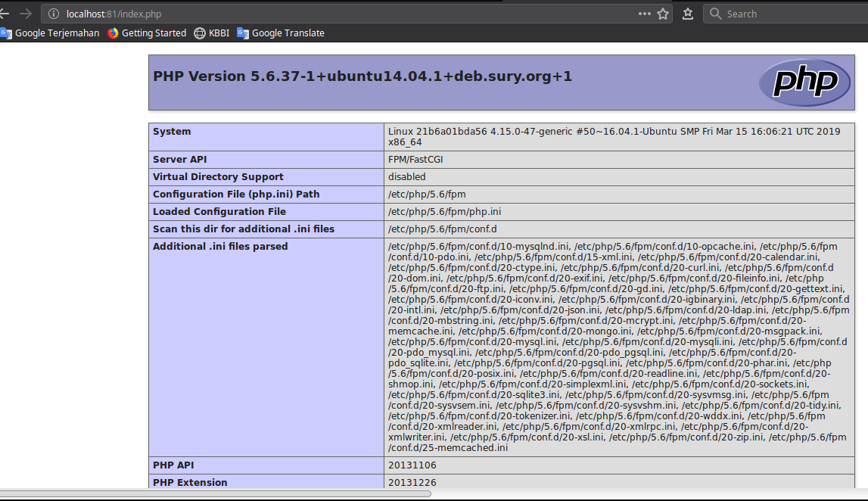
Task: Click the PHP Extension 20131226 value
Action: 412,483
